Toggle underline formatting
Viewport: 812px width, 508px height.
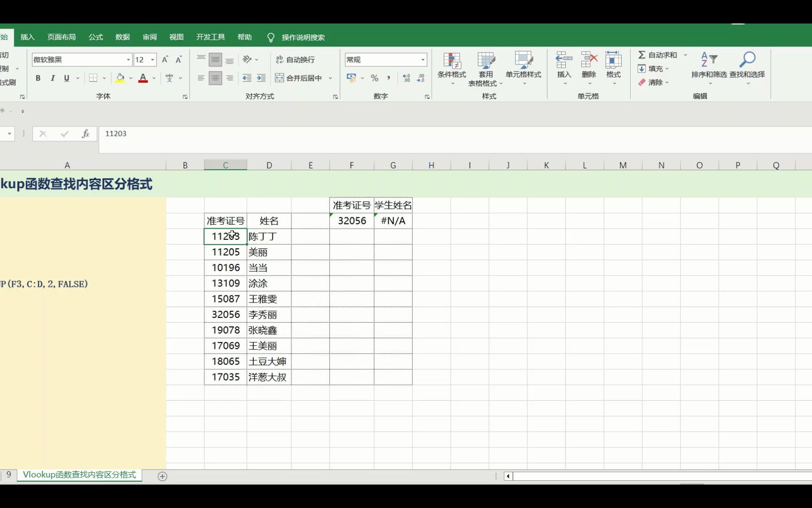click(66, 78)
